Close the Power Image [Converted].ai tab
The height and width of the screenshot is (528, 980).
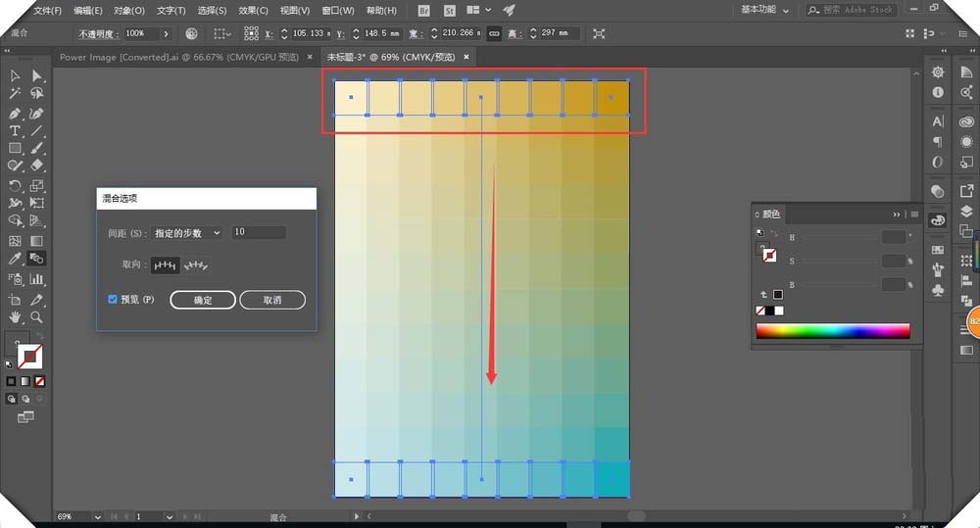(310, 57)
